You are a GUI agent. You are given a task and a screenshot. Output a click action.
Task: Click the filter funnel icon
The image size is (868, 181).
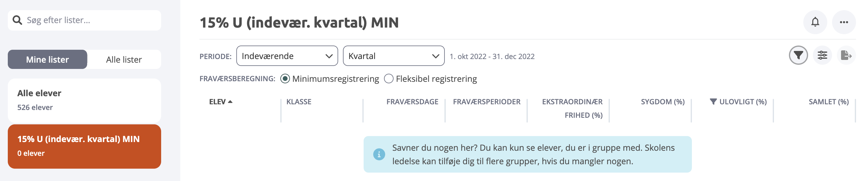tap(798, 55)
